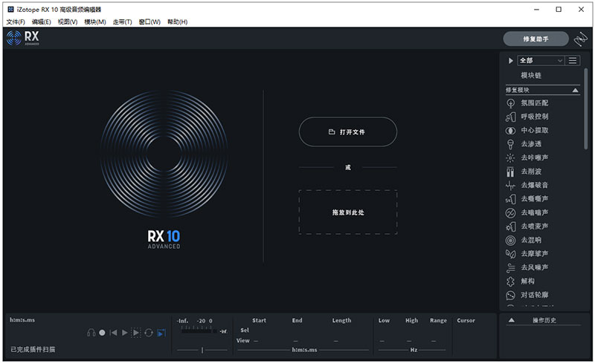595x364 pixels.
Task: Open the 模块(M) menu
Action: point(95,22)
